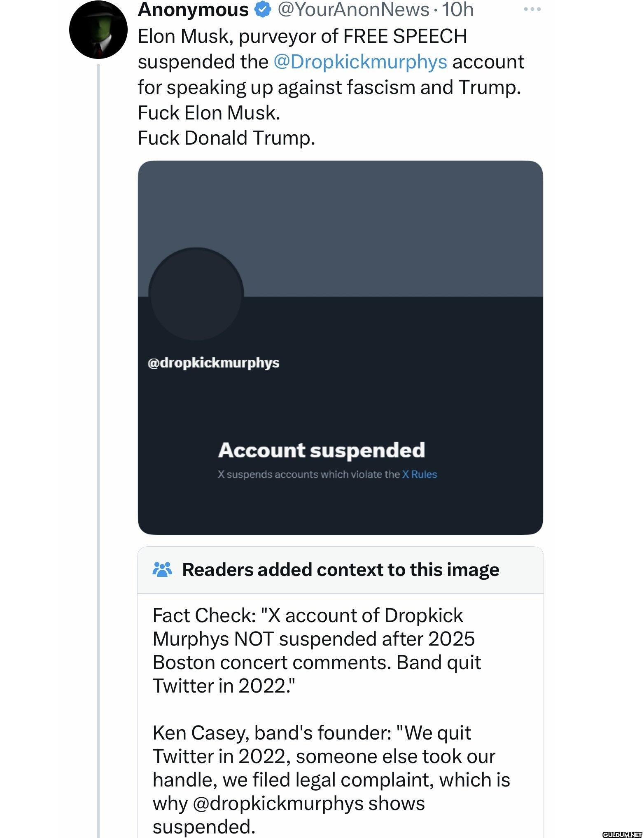Click the blank suspended profile picture circle
The image size is (644, 838).
click(x=196, y=294)
